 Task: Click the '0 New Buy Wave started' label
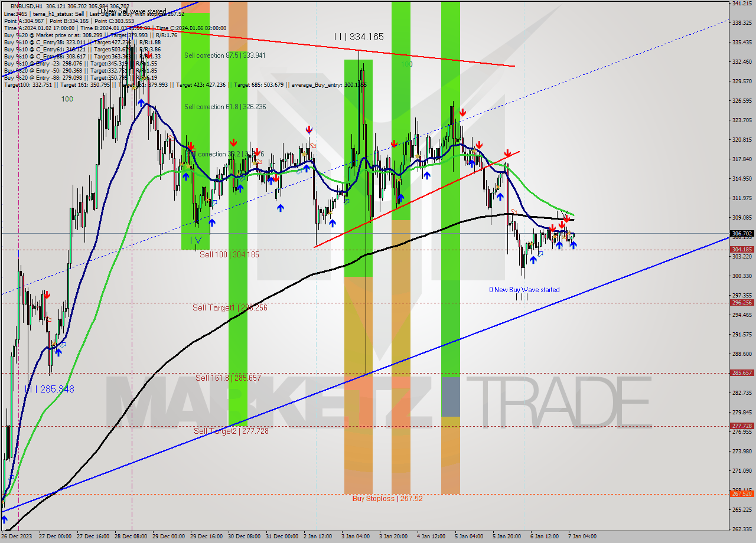pos(524,290)
